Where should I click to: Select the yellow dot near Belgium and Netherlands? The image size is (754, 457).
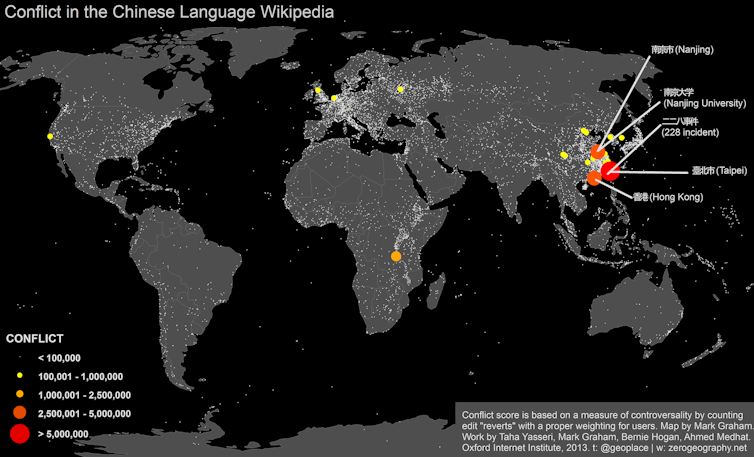(334, 98)
